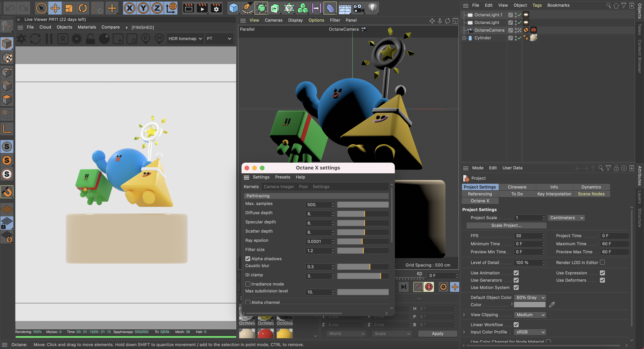
Task: Open the Presets menu in Octane X settings
Action: point(282,177)
